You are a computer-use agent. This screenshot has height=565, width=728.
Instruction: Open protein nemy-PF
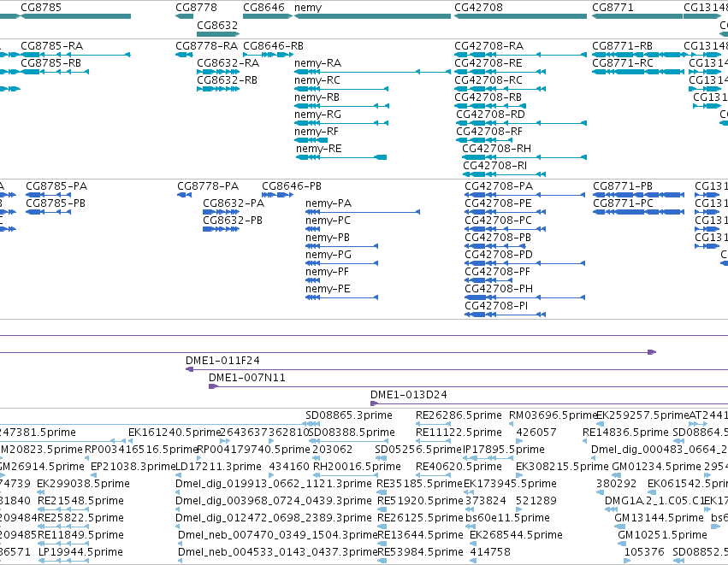pyautogui.click(x=313, y=280)
